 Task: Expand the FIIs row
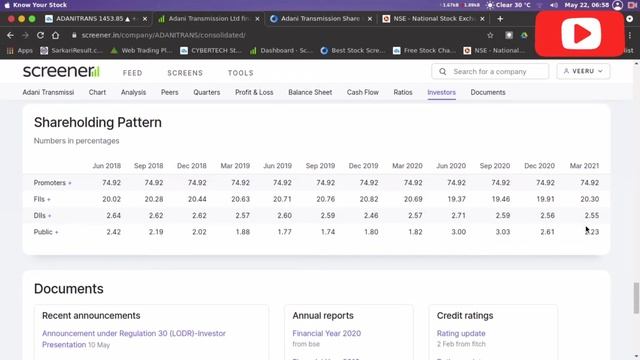coord(42,199)
